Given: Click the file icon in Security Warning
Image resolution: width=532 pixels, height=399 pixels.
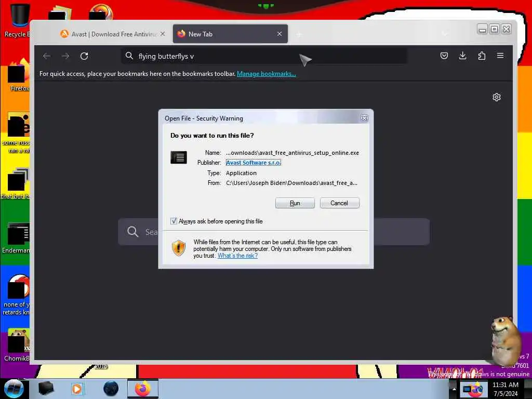Looking at the screenshot, I should [179, 157].
